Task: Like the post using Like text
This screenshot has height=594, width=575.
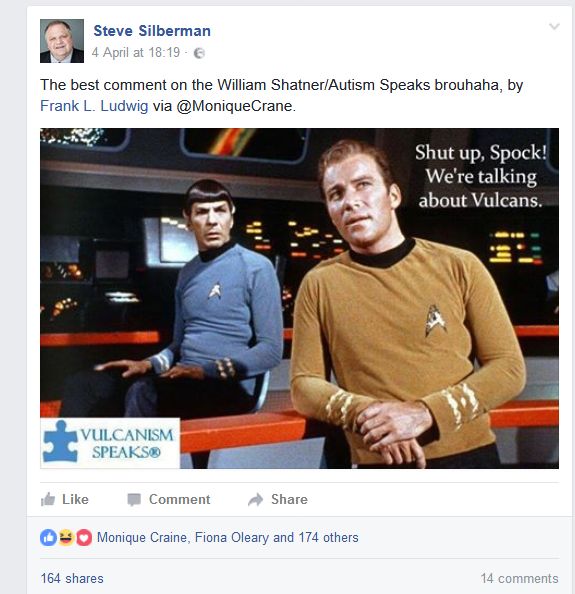Action: tap(75, 499)
